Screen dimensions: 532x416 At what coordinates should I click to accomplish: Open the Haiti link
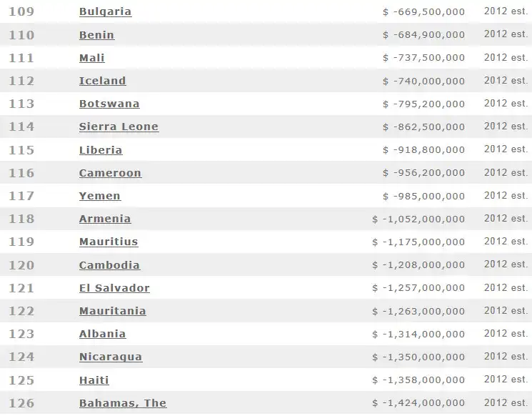94,380
